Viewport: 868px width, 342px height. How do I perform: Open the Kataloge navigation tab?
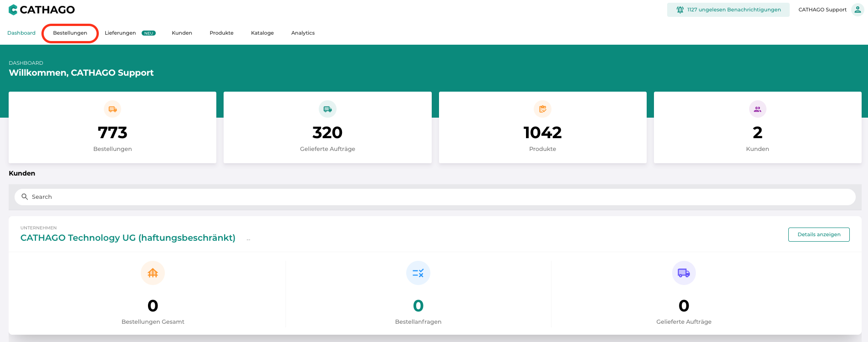[262, 33]
